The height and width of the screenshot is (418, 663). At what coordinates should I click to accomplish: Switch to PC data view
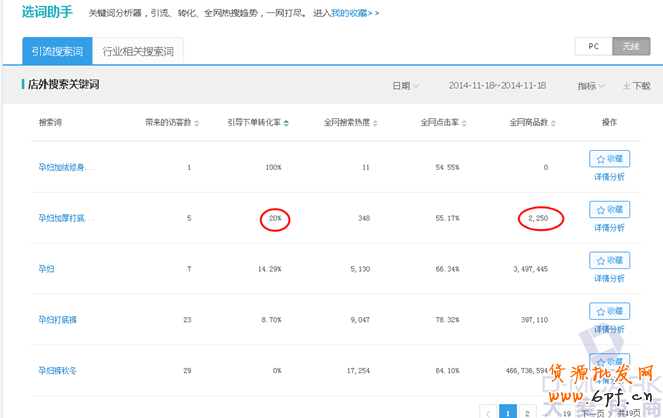pos(593,46)
